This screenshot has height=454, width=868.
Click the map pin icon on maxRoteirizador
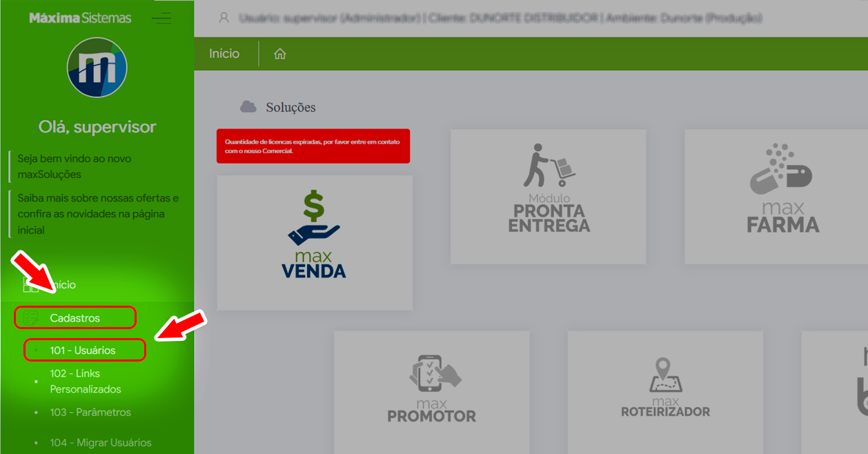665,375
